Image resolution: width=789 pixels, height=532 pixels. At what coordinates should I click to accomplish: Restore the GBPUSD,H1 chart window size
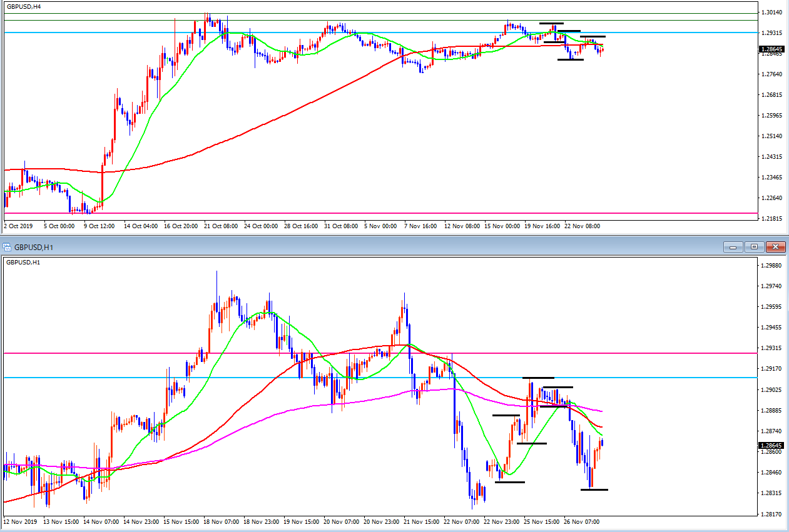754,246
